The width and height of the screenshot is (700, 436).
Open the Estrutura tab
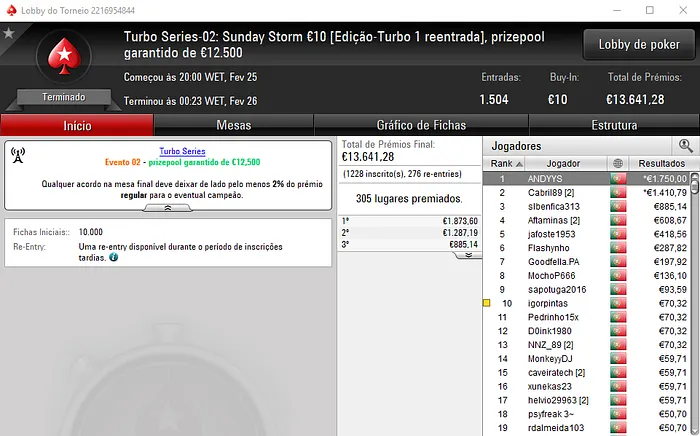coord(614,125)
